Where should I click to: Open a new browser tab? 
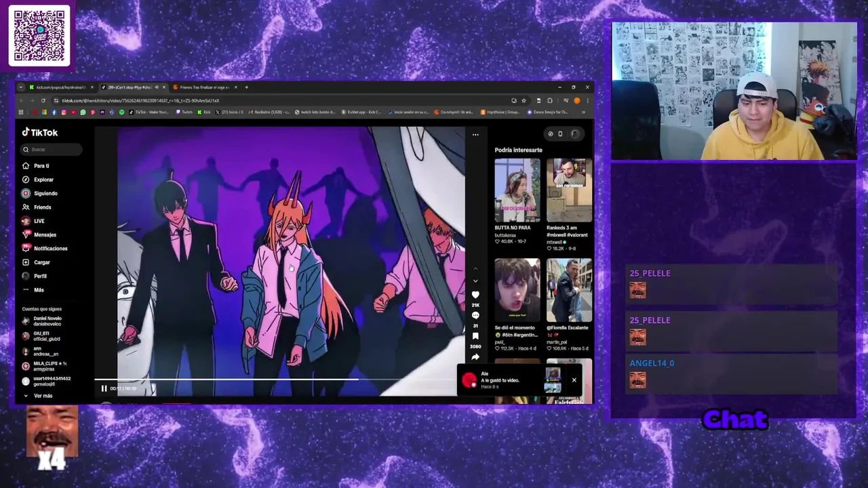(247, 87)
